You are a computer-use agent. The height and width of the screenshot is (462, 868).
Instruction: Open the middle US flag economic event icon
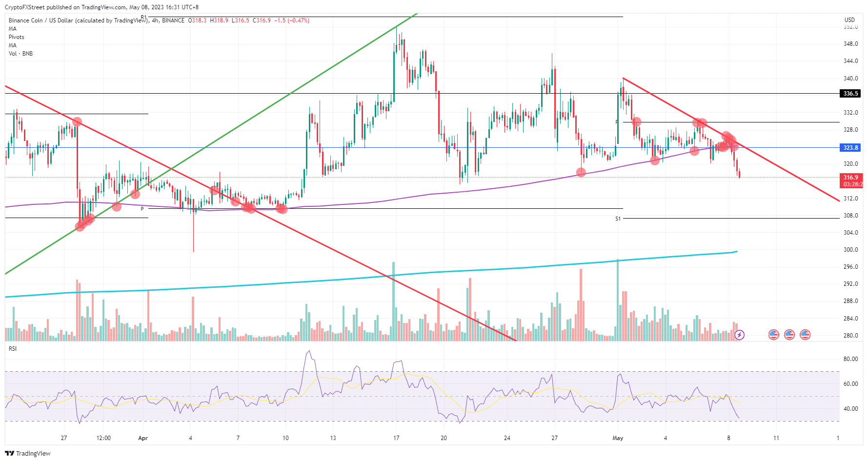point(789,335)
